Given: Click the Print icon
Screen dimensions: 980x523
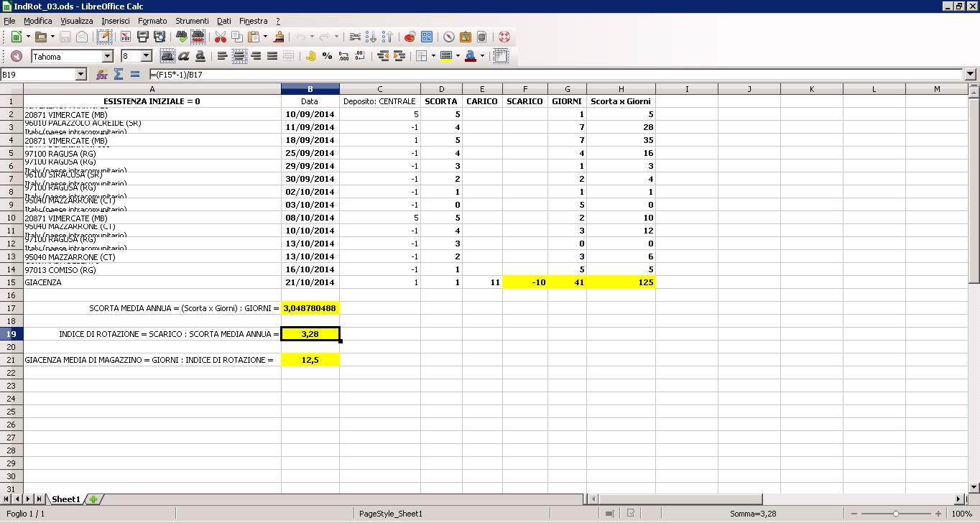Looking at the screenshot, I should click(x=142, y=37).
